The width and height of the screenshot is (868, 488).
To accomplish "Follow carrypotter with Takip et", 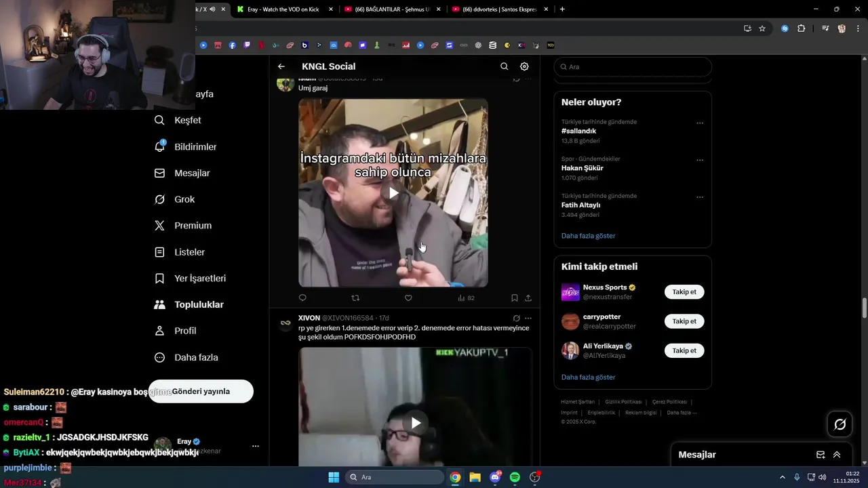I will 684,321.
